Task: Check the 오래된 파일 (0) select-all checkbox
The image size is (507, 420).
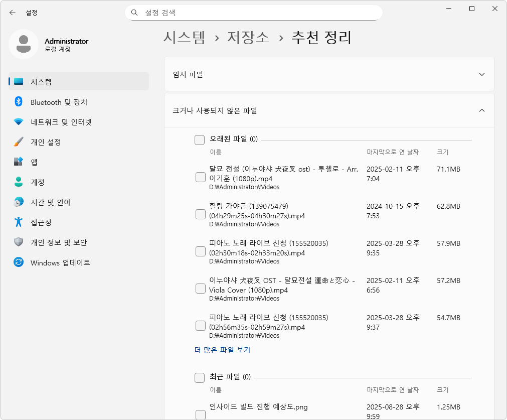Action: 200,140
